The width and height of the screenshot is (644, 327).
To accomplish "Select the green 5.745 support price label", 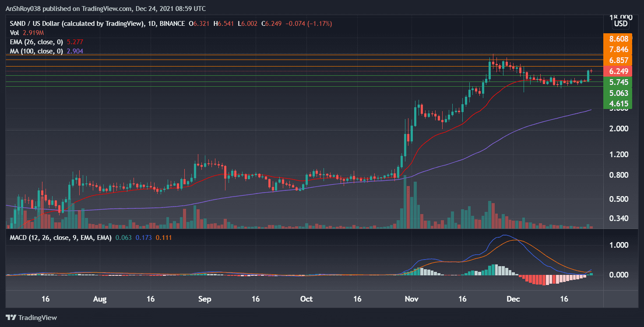I will [618, 82].
